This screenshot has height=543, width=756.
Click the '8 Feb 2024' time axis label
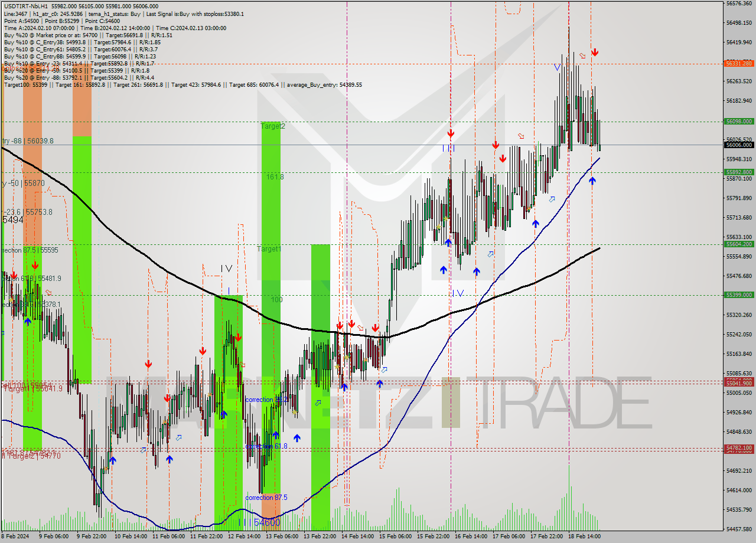pos(15,537)
